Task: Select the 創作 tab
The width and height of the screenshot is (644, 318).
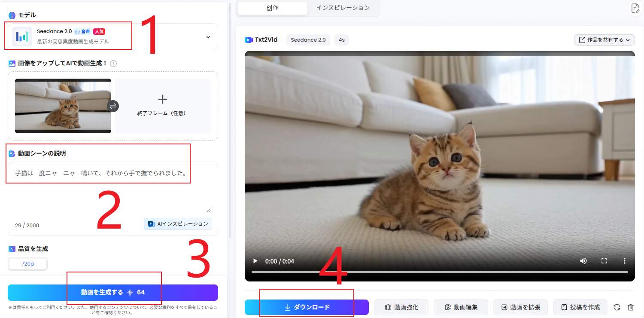Action: tap(272, 8)
